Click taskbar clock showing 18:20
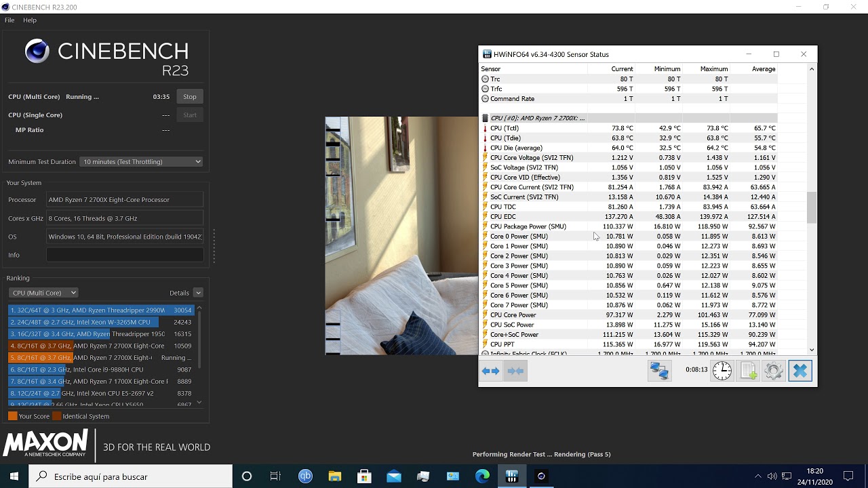The width and height of the screenshot is (868, 488). click(x=815, y=476)
